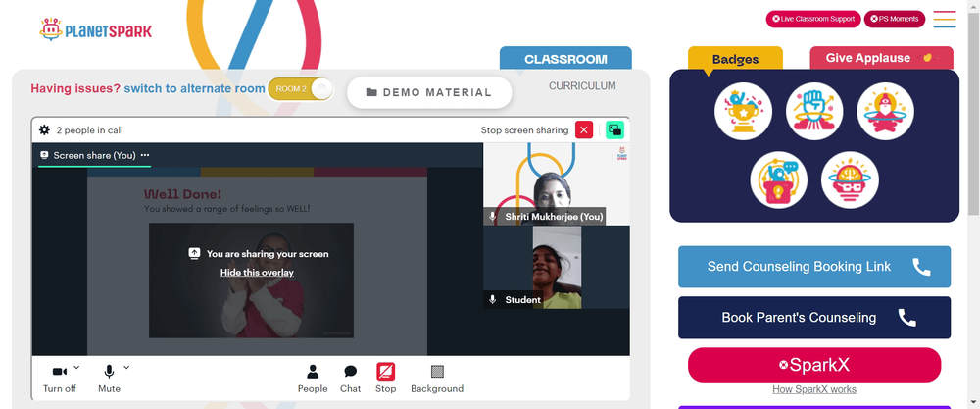Mute the microphone

click(x=109, y=379)
